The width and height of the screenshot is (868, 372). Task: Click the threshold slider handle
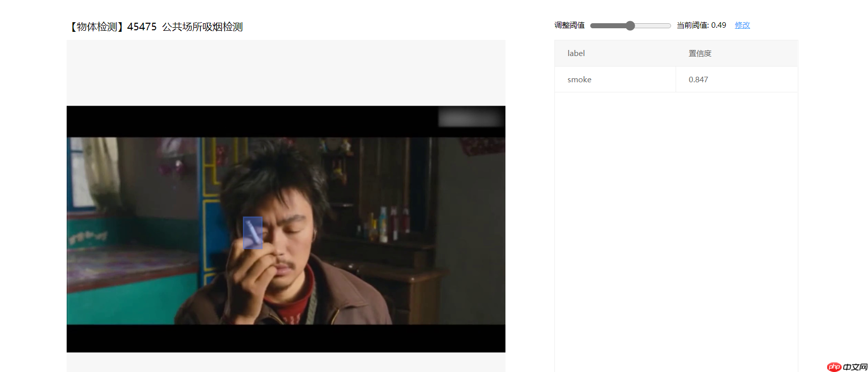click(630, 26)
